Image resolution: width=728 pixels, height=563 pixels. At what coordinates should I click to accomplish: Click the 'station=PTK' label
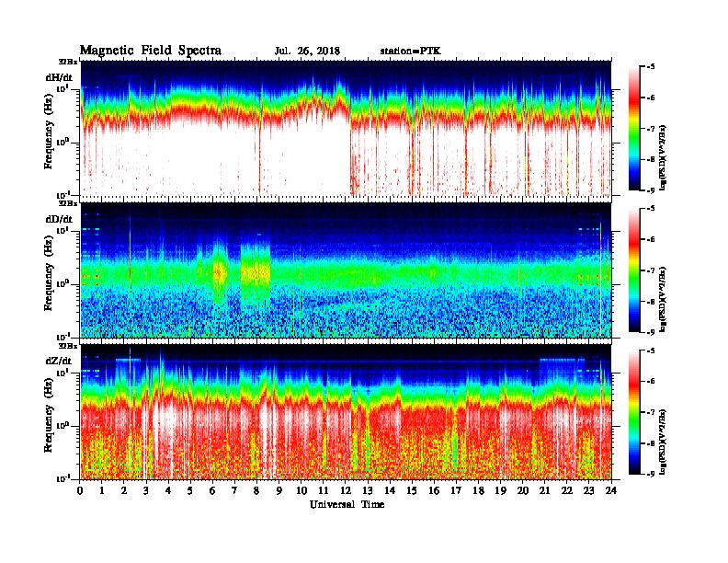[x=411, y=52]
